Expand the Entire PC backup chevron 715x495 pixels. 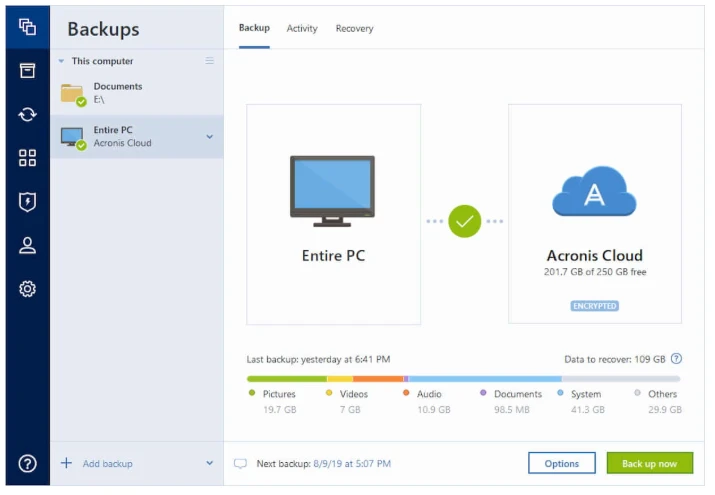209,136
